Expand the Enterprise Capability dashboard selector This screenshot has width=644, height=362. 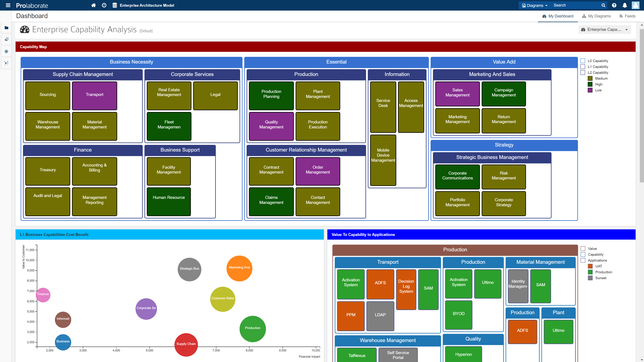coord(626,29)
